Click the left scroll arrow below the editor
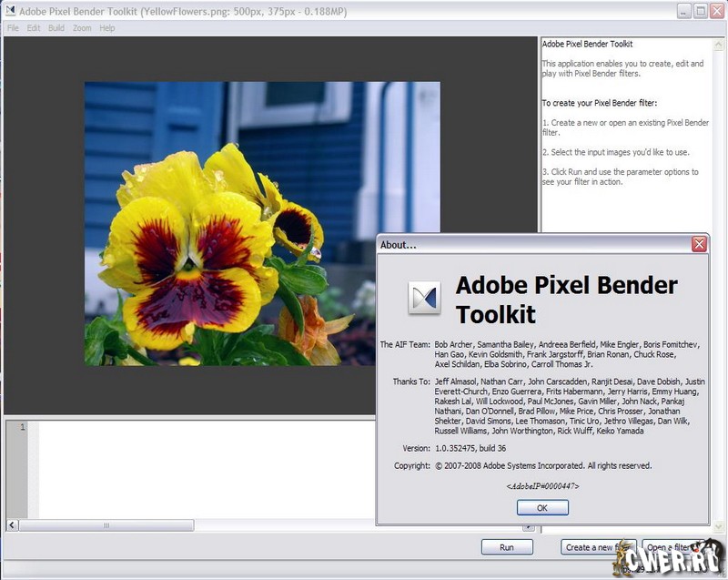Screen dimensions: 728x580 (12, 525)
